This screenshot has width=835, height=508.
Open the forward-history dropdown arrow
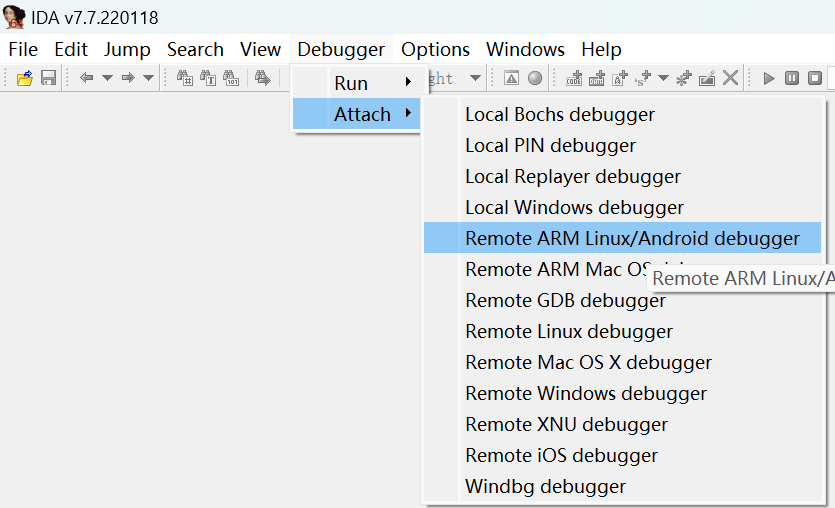pos(148,78)
